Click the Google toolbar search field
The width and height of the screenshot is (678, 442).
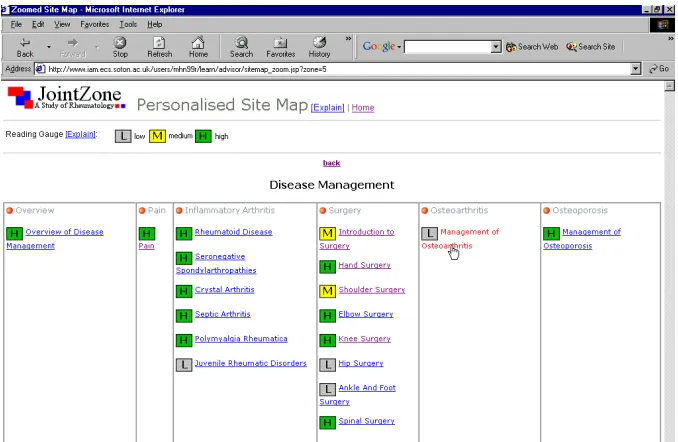448,47
